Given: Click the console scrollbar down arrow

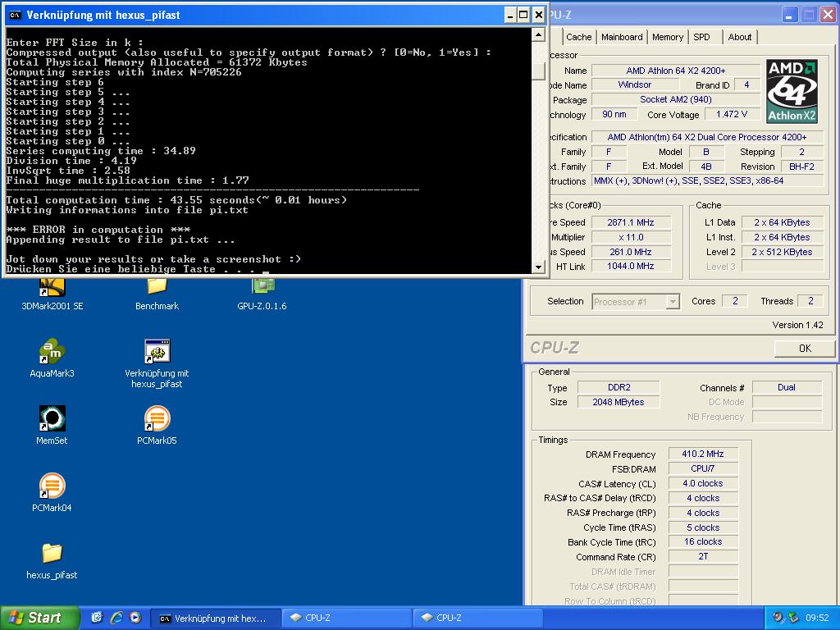Looking at the screenshot, I should coord(538,267).
